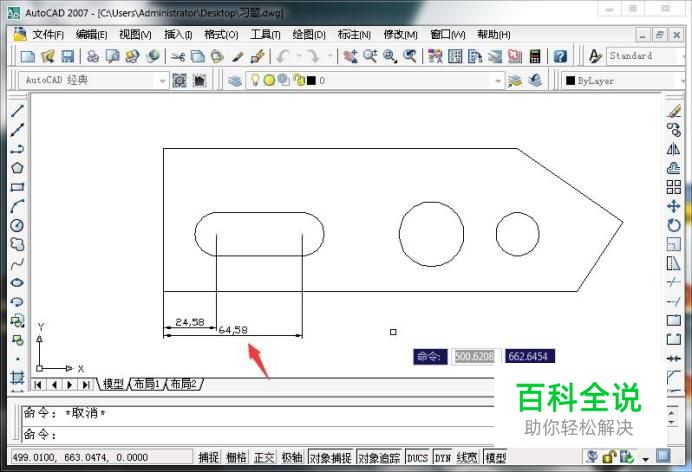Toggle DUCS dynamic UCS
Screen dimensions: 692x472
tap(417, 457)
